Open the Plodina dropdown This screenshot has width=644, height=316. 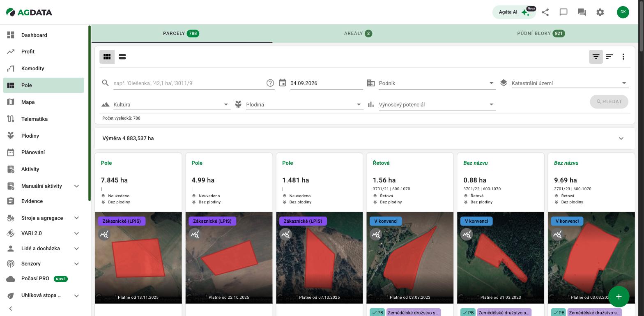pyautogui.click(x=305, y=105)
